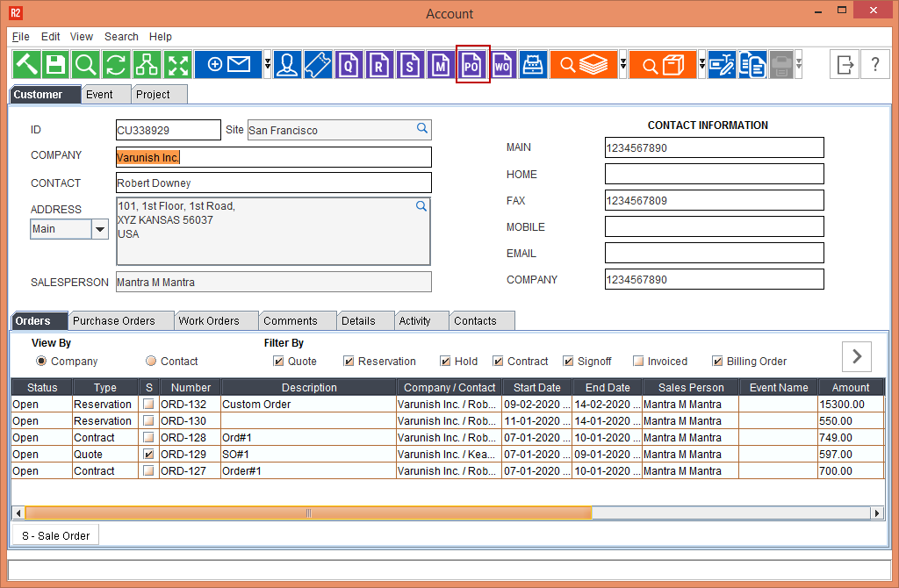
Task: Click the green Save disk icon
Action: coord(56,65)
